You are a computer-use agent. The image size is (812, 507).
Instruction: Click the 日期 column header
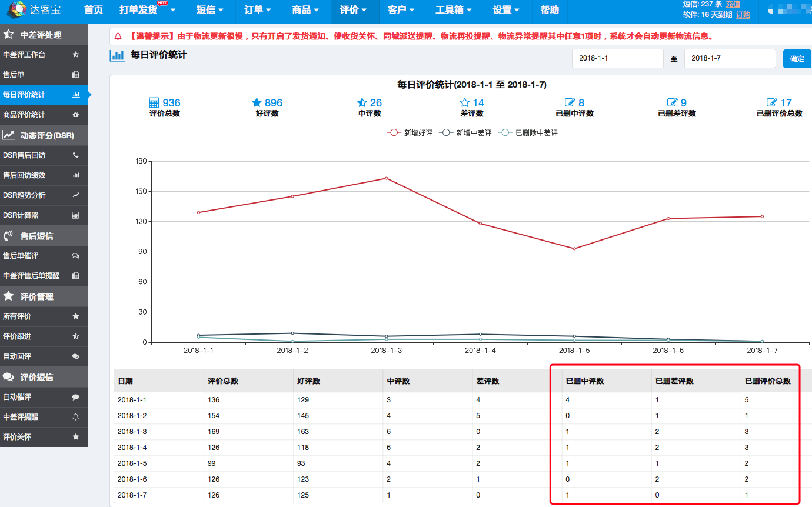(159, 381)
